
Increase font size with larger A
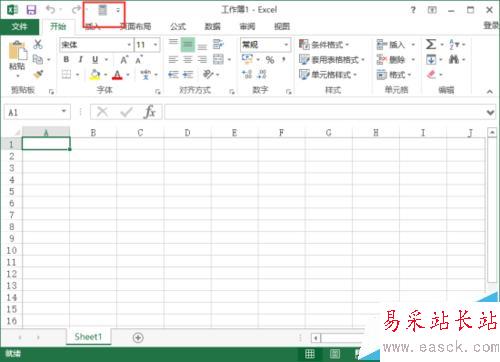click(124, 60)
